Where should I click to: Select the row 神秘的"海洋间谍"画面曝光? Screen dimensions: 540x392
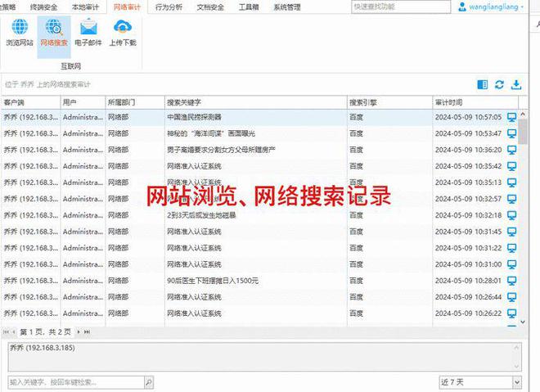click(259, 133)
